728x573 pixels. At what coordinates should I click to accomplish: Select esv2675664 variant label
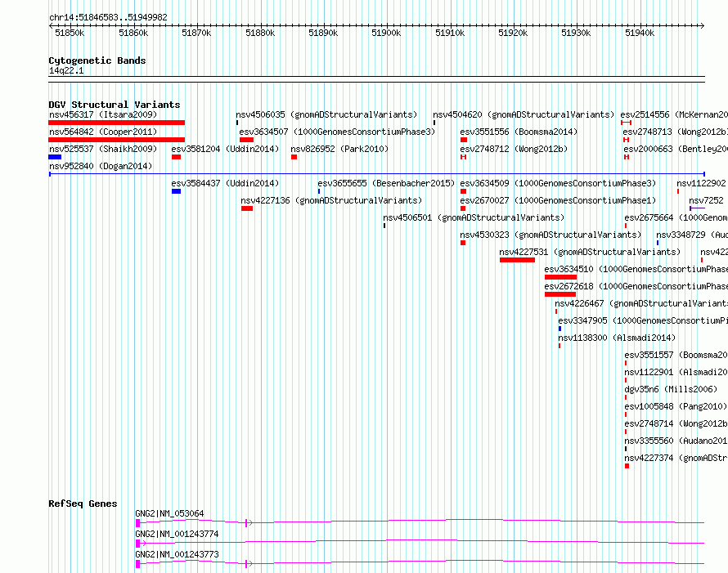[676, 217]
